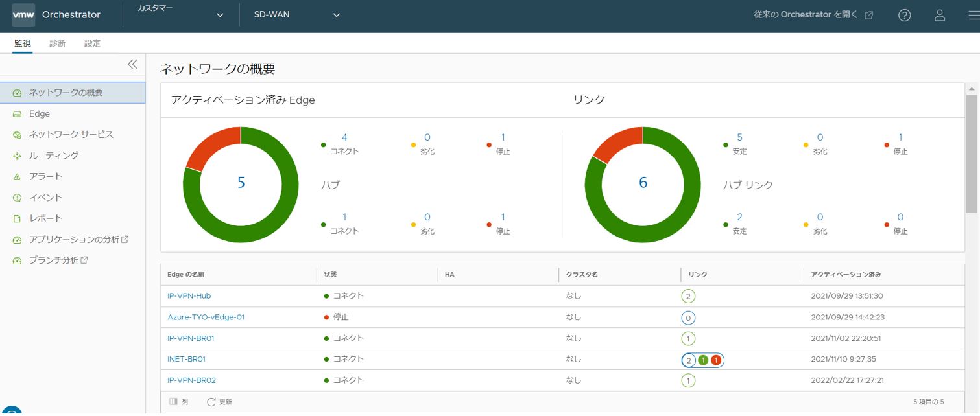Click link count badge for IP-VPN-BR01
This screenshot has width=980, height=416.
click(688, 338)
